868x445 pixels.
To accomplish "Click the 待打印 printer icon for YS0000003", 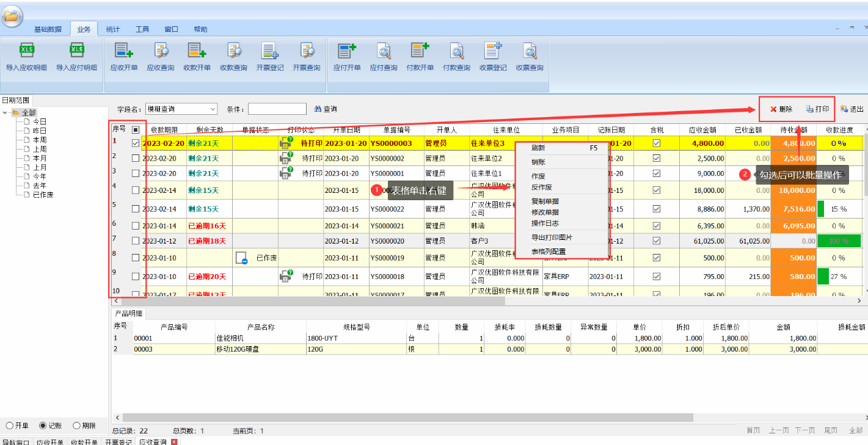I will (286, 143).
